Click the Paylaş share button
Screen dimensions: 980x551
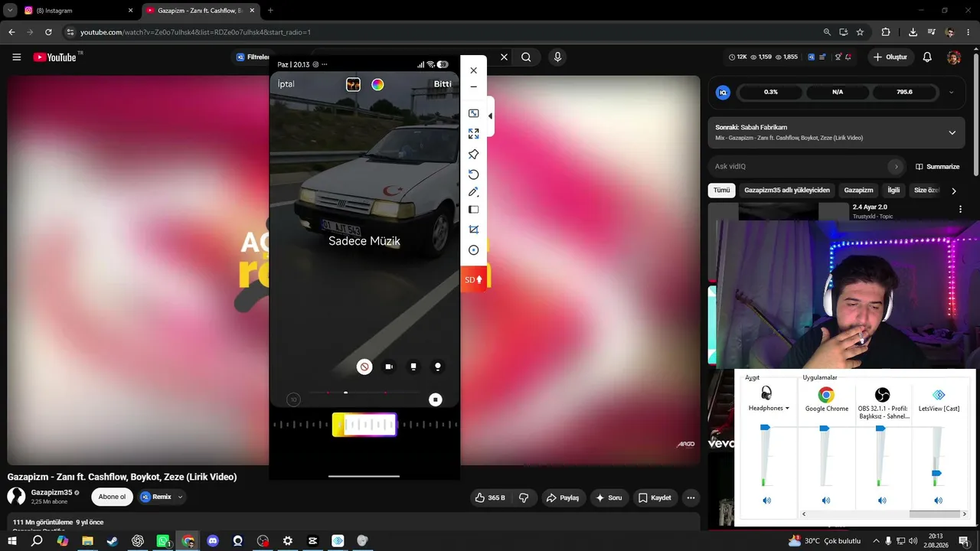[563, 497]
